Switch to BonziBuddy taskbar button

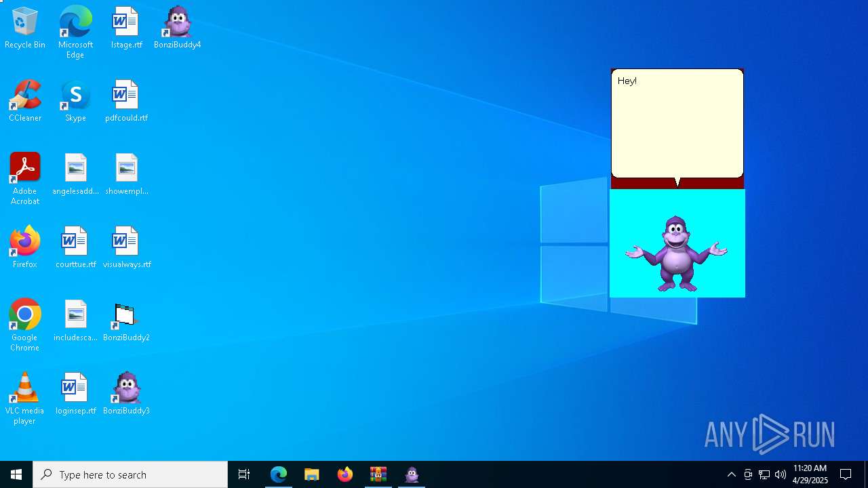click(x=412, y=474)
